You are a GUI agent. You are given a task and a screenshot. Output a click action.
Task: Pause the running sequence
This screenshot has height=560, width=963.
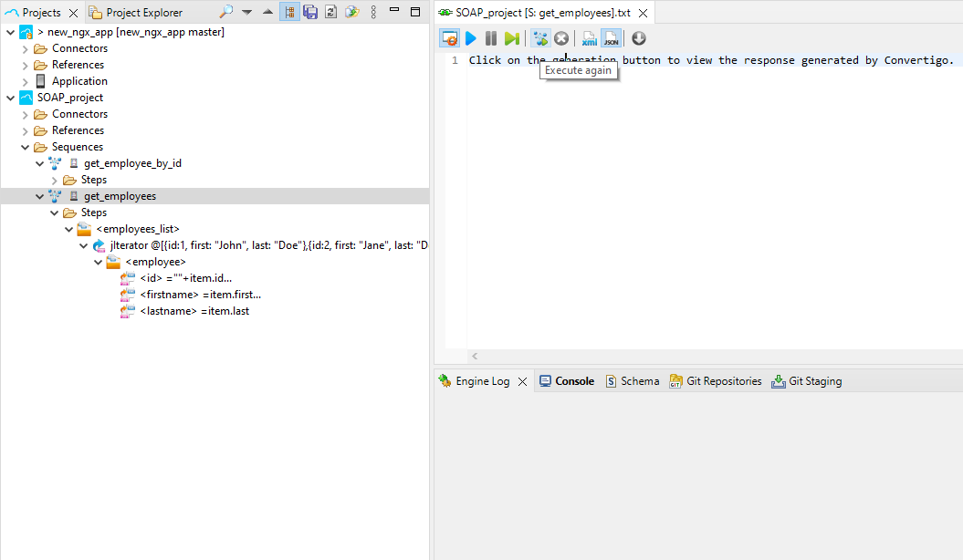coord(491,38)
